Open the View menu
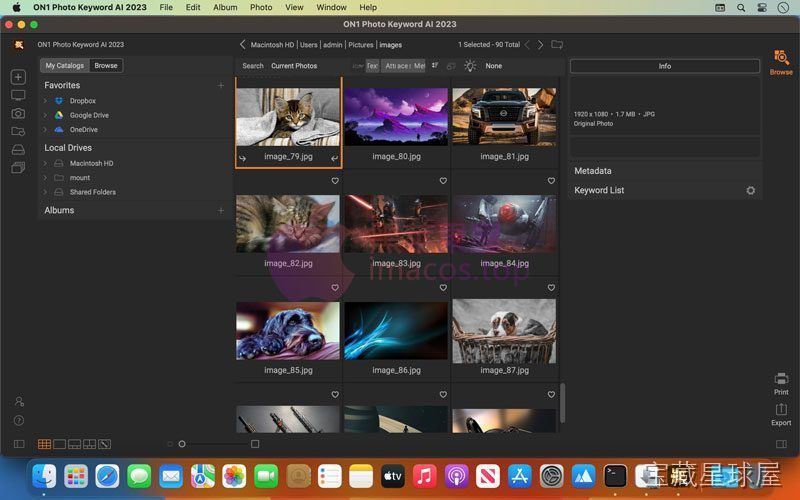Viewport: 800px width, 500px height. (x=294, y=7)
